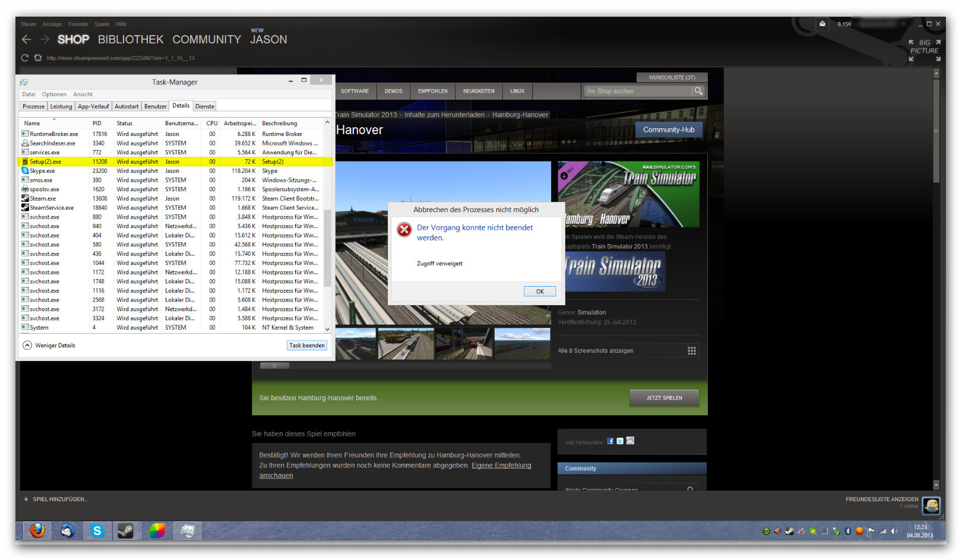Image resolution: width=962 pixels, height=560 pixels.
Task: Open the Freunde menu in Steam
Action: 78,24
